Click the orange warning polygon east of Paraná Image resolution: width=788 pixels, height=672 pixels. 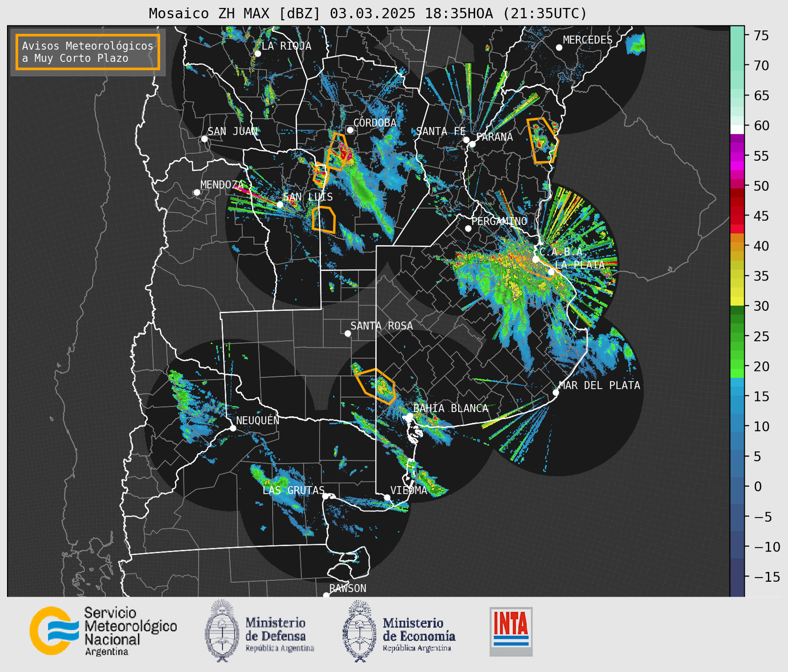point(542,140)
